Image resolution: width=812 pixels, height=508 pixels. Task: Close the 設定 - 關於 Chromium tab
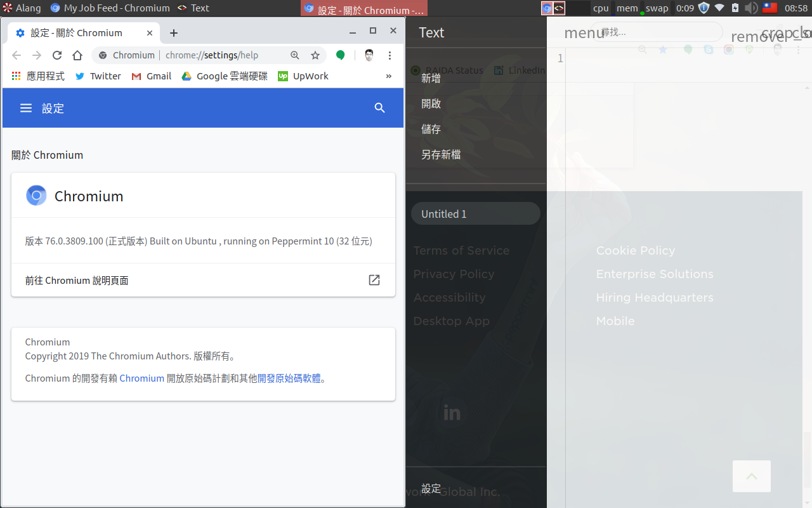pyautogui.click(x=150, y=33)
